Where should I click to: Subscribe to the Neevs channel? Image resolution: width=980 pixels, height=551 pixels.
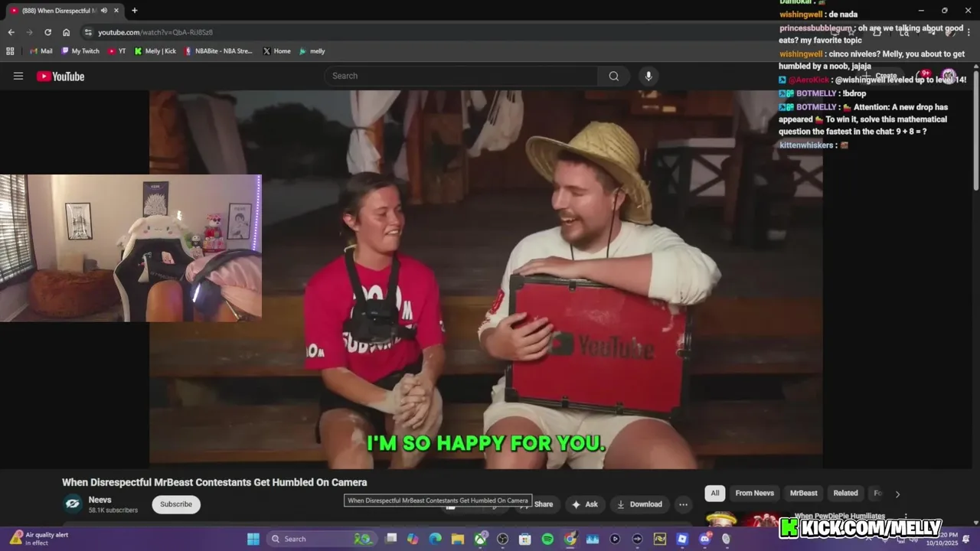tap(176, 504)
